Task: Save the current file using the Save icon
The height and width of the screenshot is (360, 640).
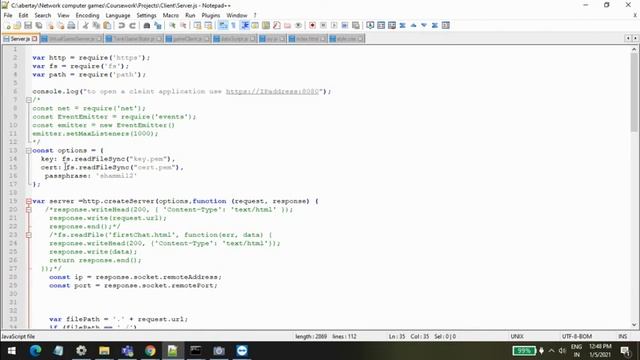Action: (28, 26)
